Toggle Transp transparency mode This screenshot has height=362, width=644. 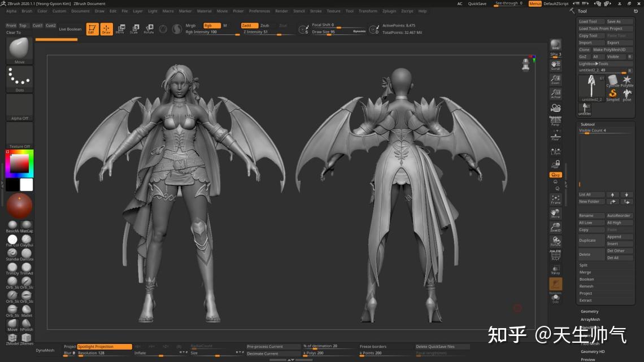point(555,269)
